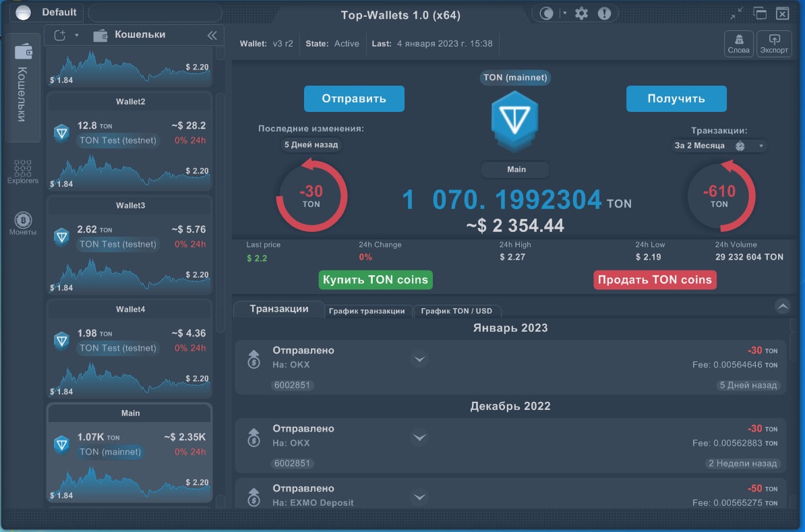Image resolution: width=805 pixels, height=532 pixels.
Task: Select the Wallet2 card title
Action: pos(130,102)
